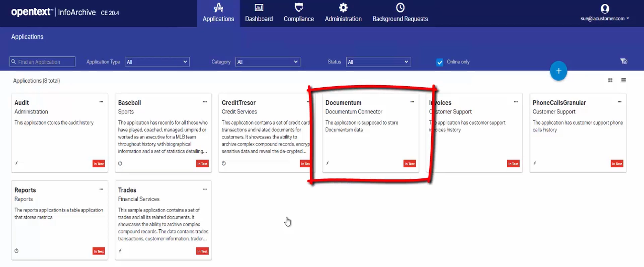Go to the Administration tab

click(343, 13)
